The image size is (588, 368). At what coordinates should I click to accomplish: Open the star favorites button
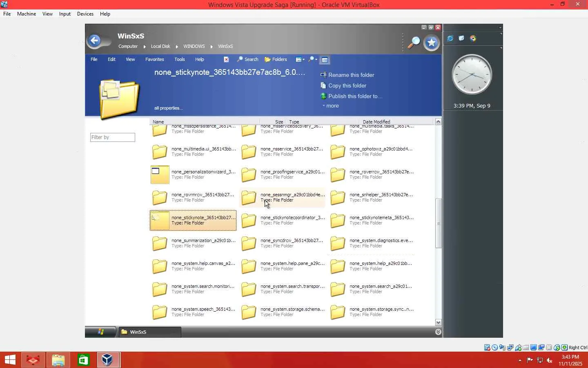coord(432,43)
